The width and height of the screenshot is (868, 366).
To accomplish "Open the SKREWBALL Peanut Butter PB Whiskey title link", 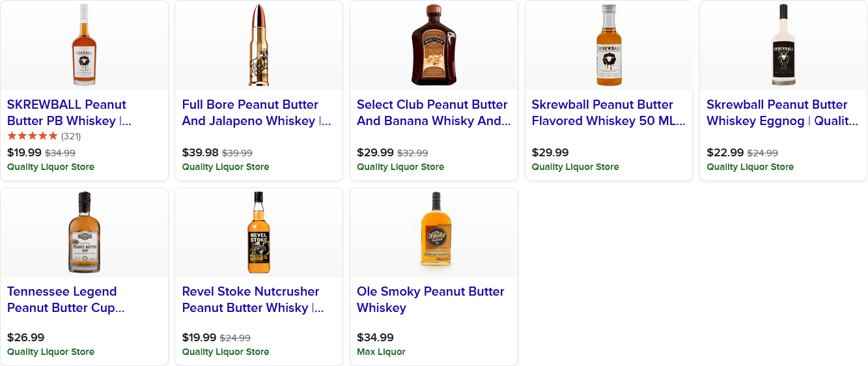I will [67, 113].
